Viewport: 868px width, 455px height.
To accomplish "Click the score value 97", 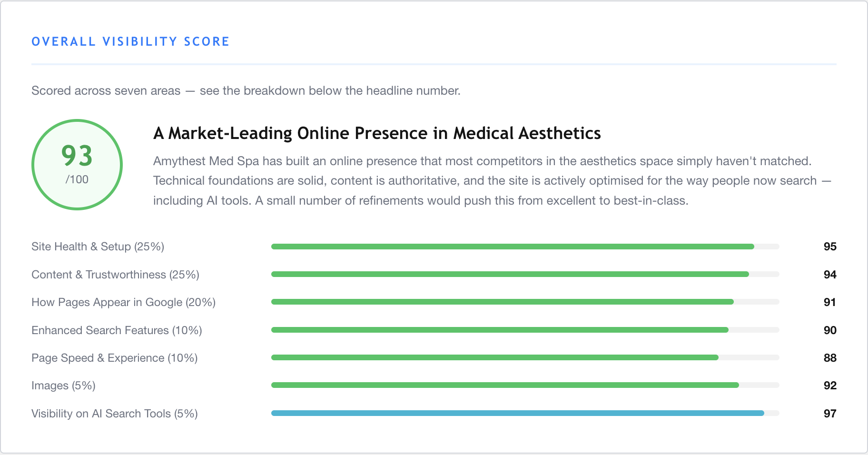I will pos(830,414).
